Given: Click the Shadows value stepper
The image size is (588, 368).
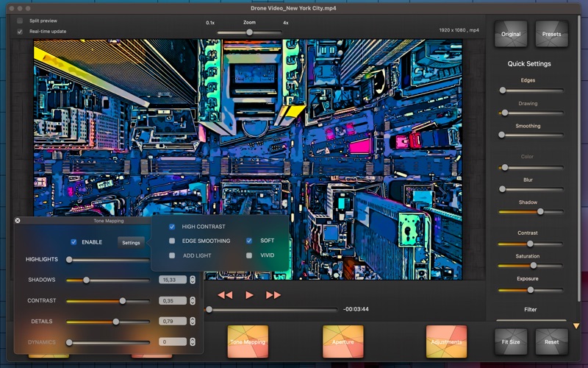Looking at the screenshot, I should click(193, 280).
